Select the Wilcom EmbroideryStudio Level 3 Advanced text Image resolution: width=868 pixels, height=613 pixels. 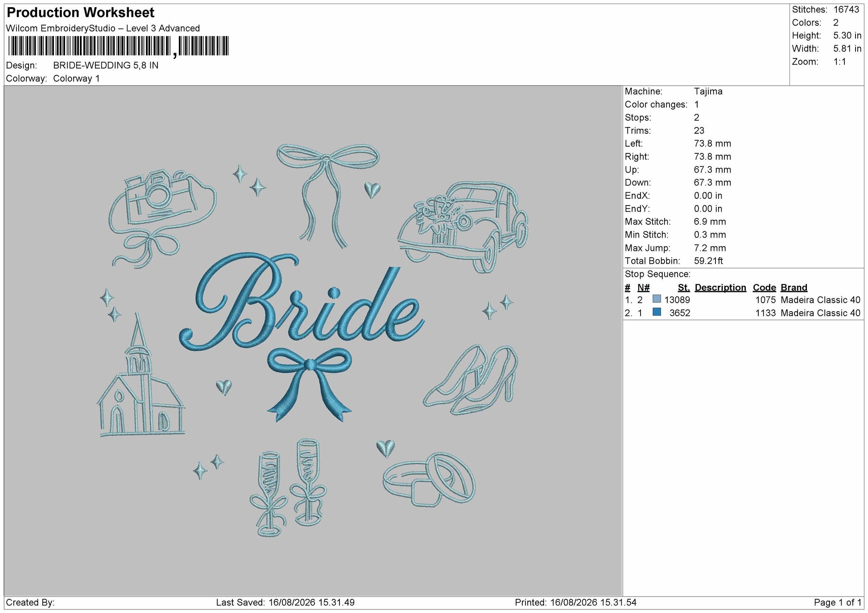click(x=103, y=28)
